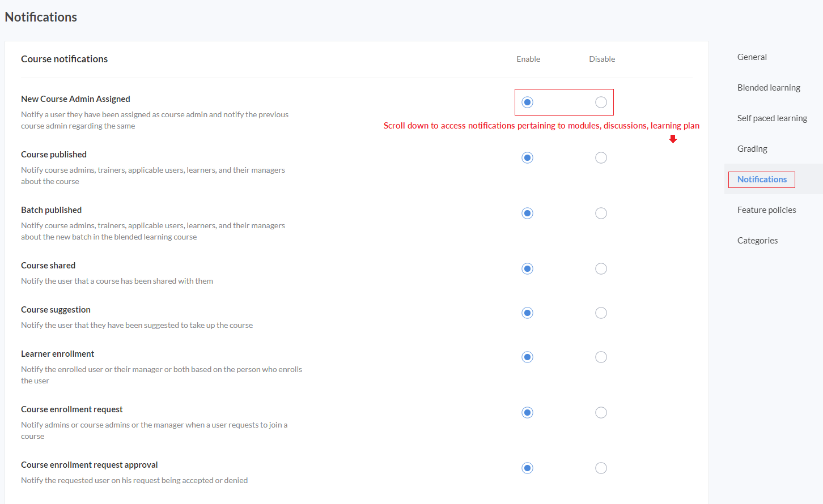Open Feature policies in sidebar
The height and width of the screenshot is (504, 823).
pyautogui.click(x=766, y=210)
